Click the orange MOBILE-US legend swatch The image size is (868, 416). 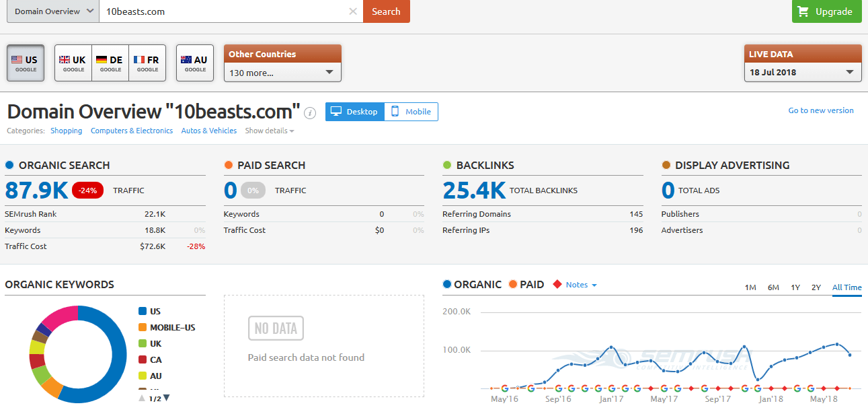142,327
